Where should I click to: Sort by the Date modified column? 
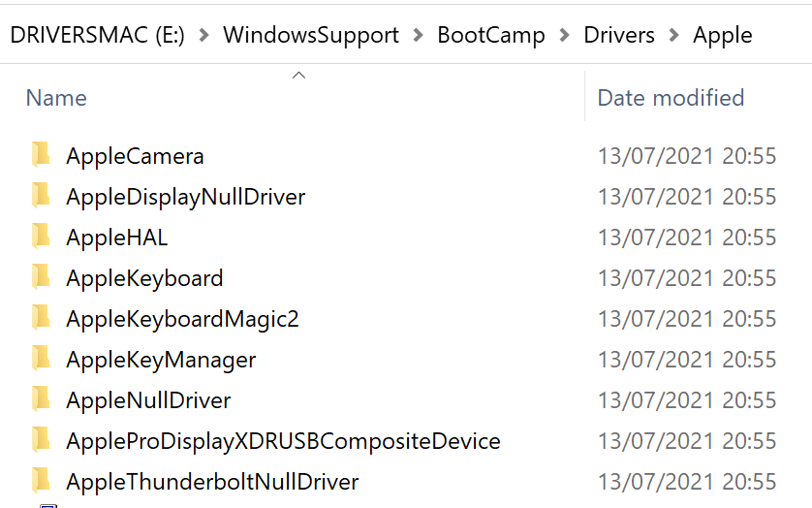point(671,98)
